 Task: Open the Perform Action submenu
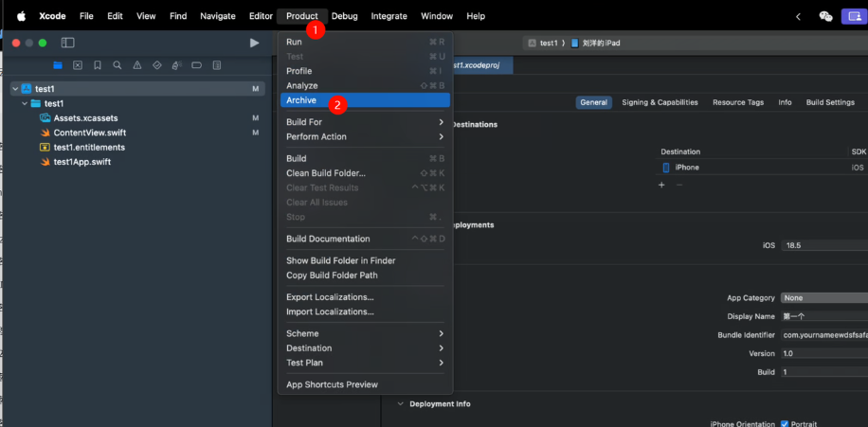click(x=365, y=136)
